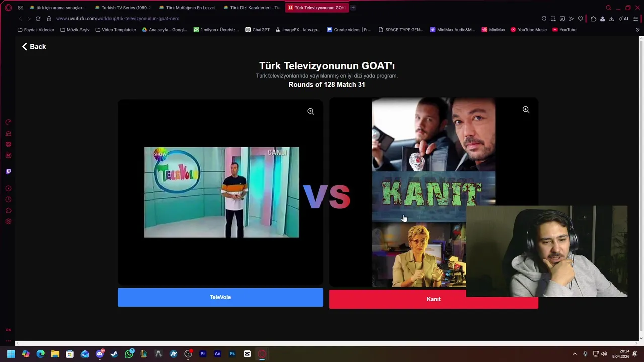Open Video Templateler bookmark folder
Viewport: 644px width, 362px height.
click(116, 30)
